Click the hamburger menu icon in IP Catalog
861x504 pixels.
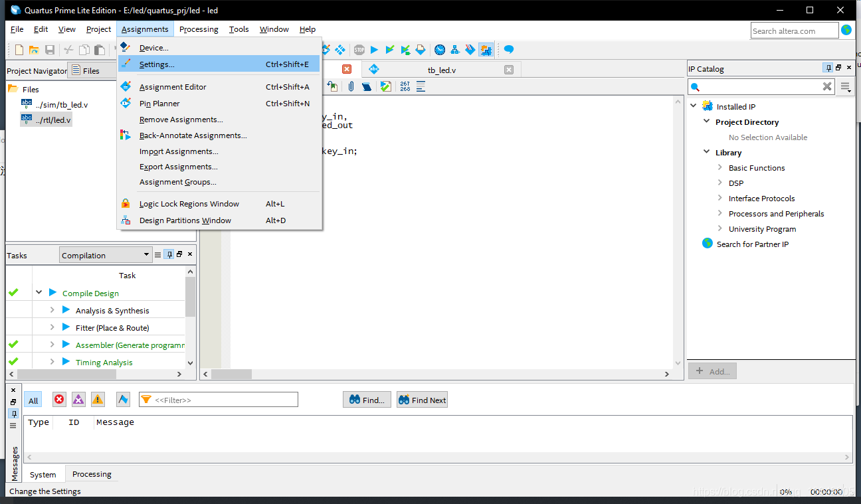point(846,86)
